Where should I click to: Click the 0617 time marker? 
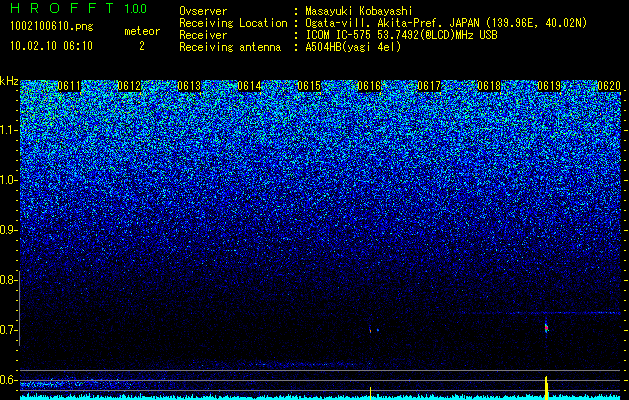(429, 86)
